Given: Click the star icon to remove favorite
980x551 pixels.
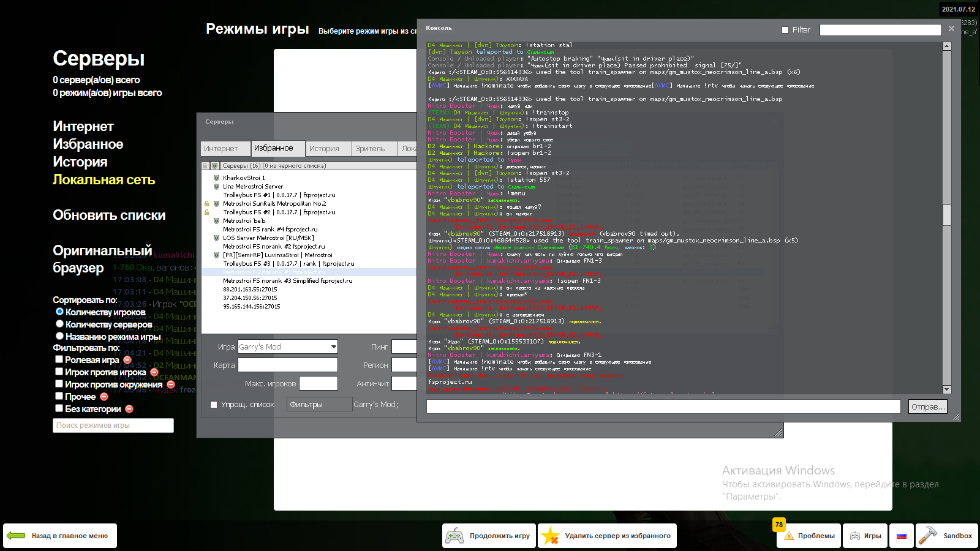Looking at the screenshot, I should point(550,536).
